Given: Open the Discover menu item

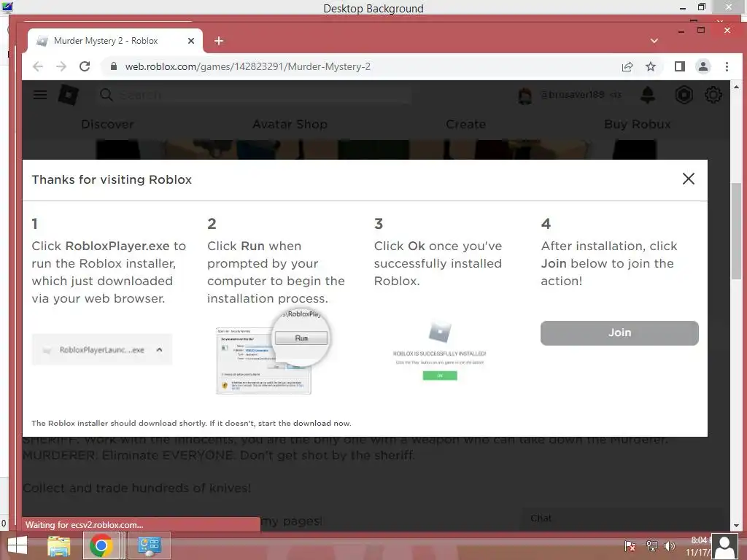Looking at the screenshot, I should pyautogui.click(x=107, y=124).
